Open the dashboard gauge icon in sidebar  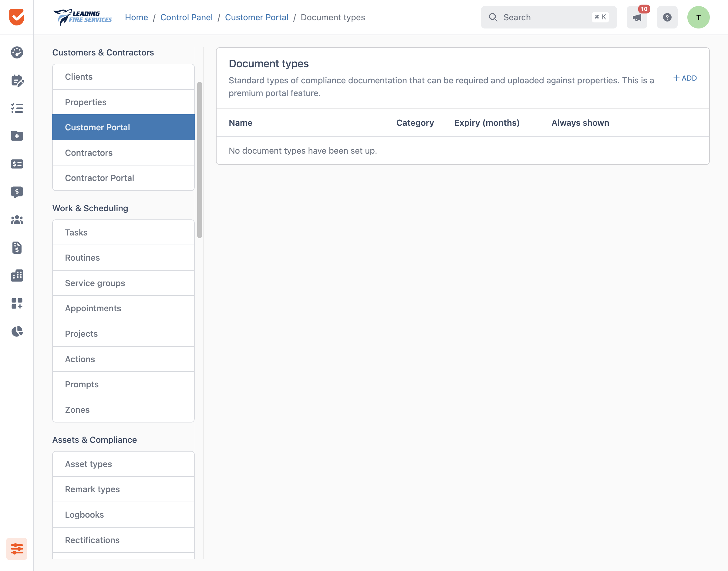[x=17, y=52]
